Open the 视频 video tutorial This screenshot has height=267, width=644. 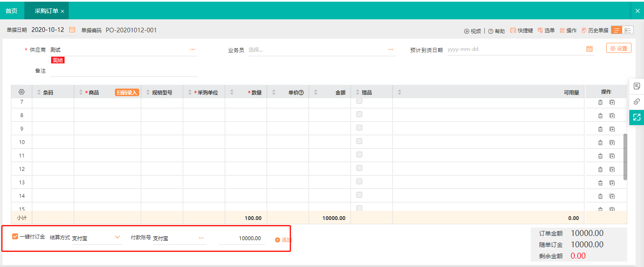point(473,31)
